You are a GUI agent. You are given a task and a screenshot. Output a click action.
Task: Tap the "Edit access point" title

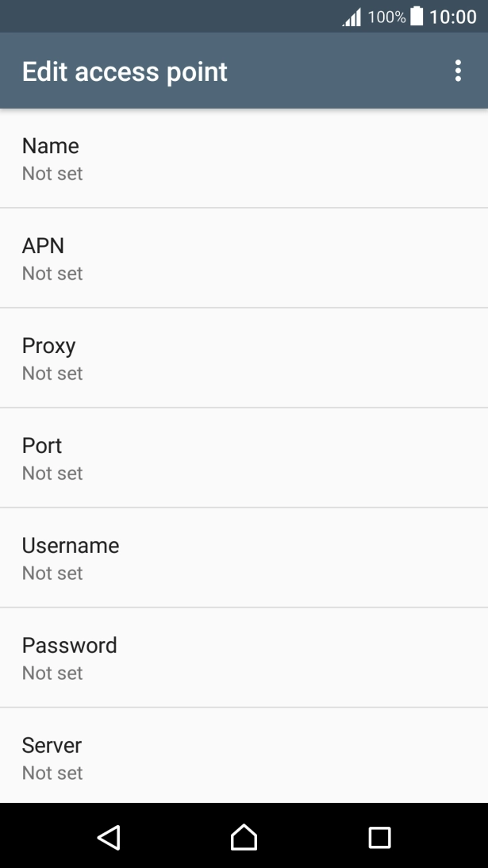[125, 71]
